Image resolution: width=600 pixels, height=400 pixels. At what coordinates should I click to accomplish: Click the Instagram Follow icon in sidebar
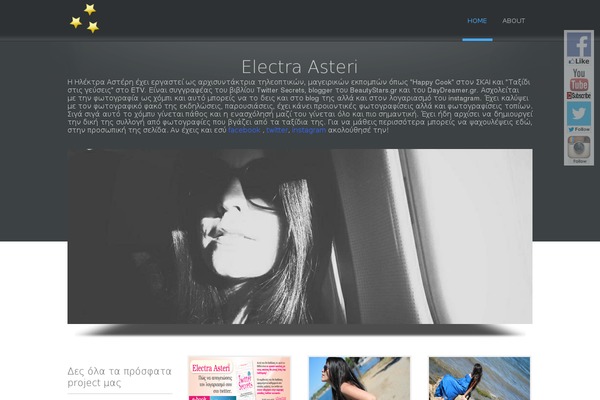pos(579,150)
